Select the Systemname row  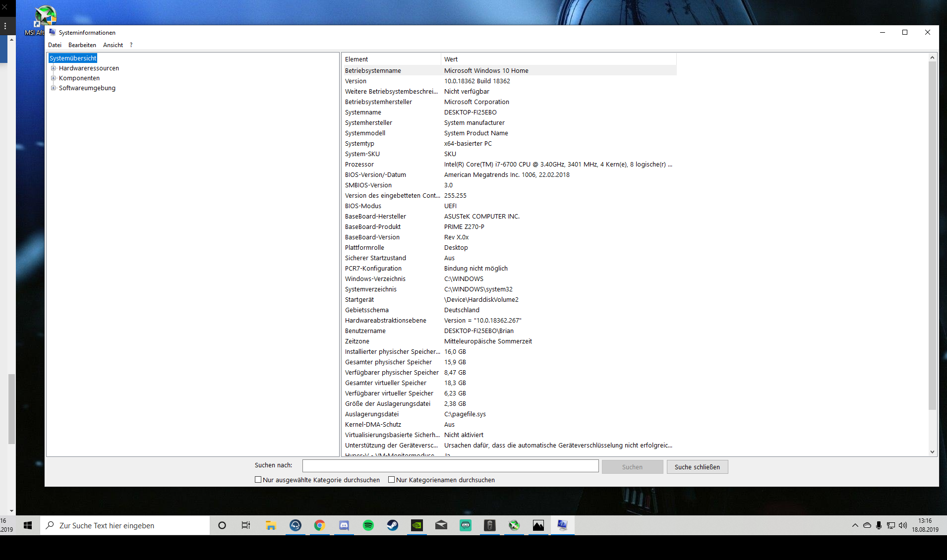point(509,112)
